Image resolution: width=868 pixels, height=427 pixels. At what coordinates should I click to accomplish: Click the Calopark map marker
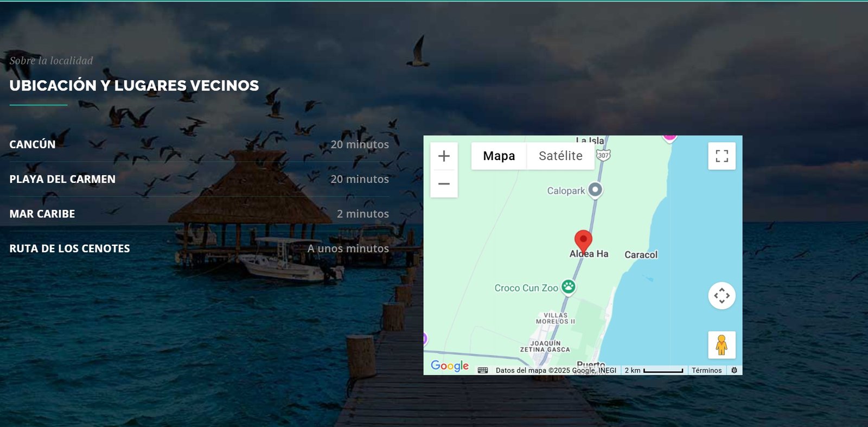(x=596, y=190)
